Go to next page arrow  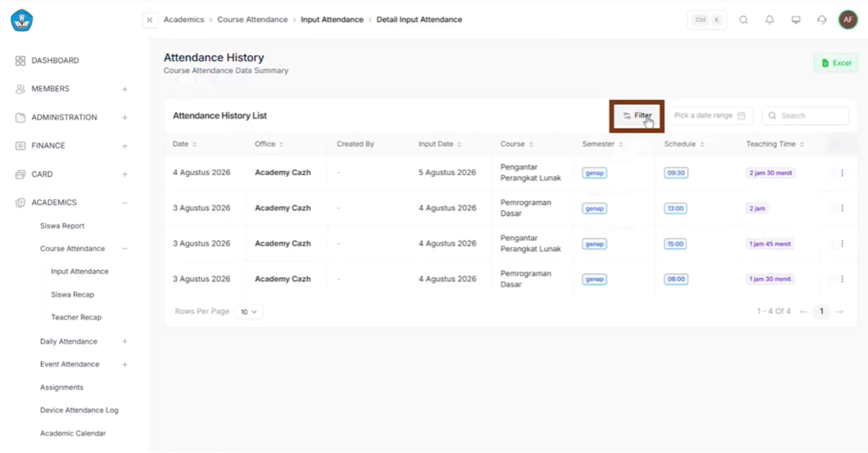839,312
